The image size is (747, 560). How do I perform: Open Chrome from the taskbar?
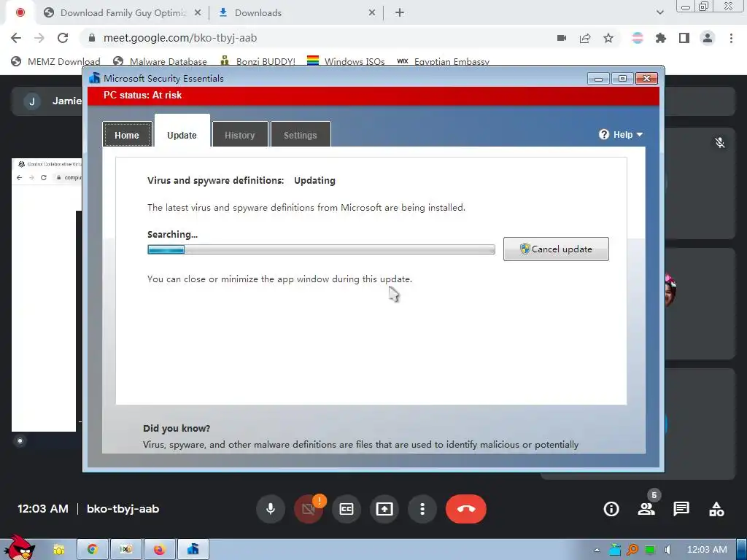click(x=93, y=550)
